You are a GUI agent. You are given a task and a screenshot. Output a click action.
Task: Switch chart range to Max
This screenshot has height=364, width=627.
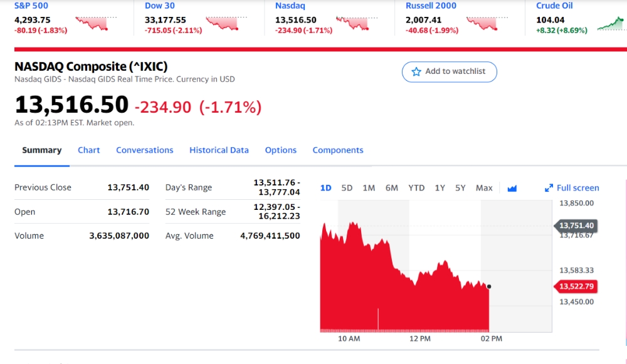coord(484,188)
